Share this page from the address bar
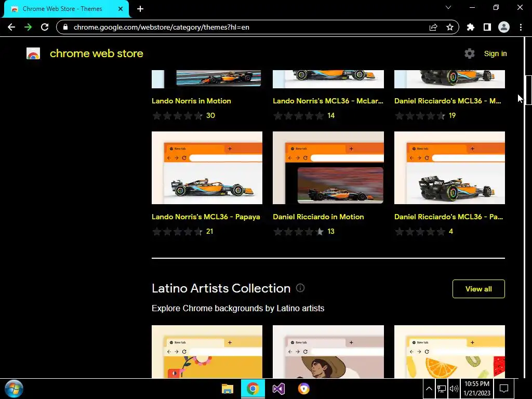 coord(433,27)
